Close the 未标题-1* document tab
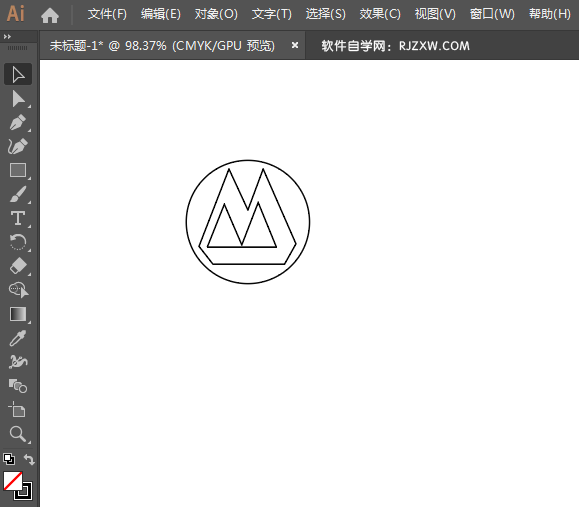 [x=295, y=45]
